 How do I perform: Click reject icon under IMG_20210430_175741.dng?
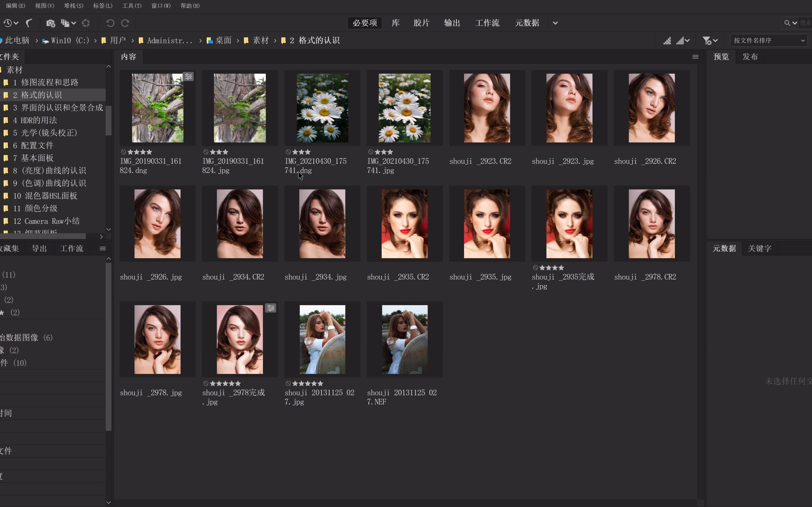[x=288, y=152]
